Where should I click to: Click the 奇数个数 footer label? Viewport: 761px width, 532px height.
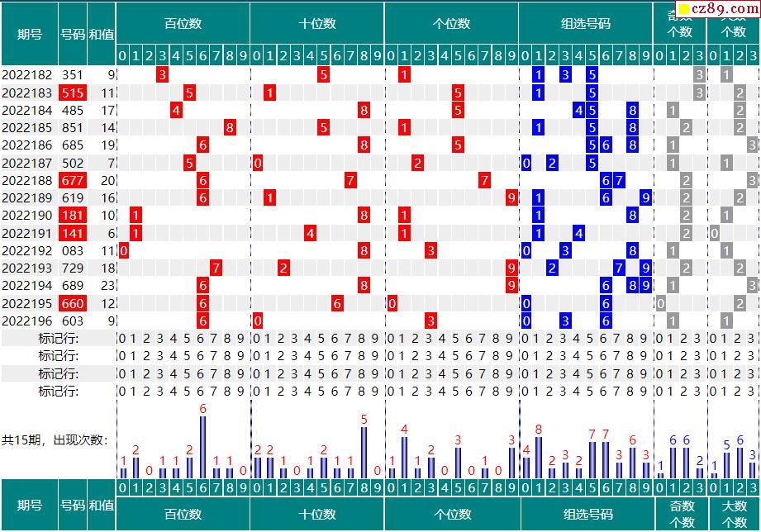click(x=682, y=514)
